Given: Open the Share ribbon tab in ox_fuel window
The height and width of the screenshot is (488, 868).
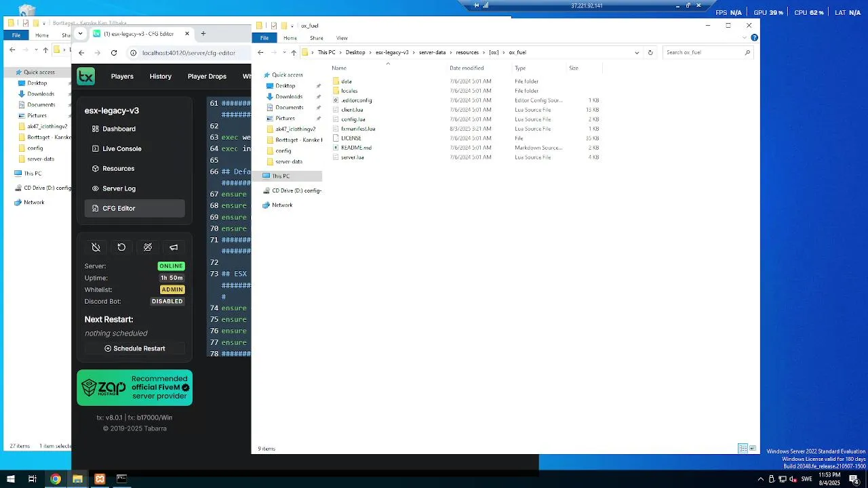Looking at the screenshot, I should [317, 38].
